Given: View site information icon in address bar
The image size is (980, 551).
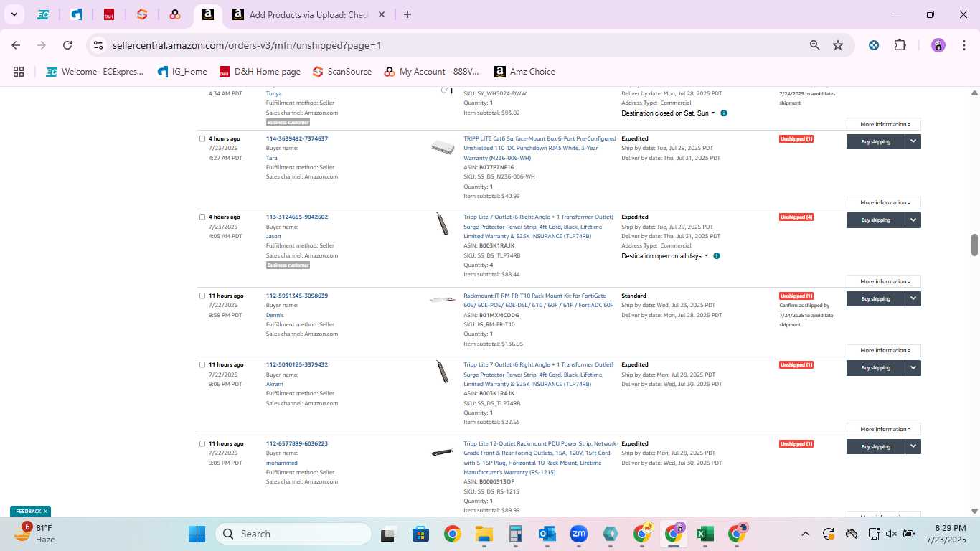Looking at the screenshot, I should [99, 45].
